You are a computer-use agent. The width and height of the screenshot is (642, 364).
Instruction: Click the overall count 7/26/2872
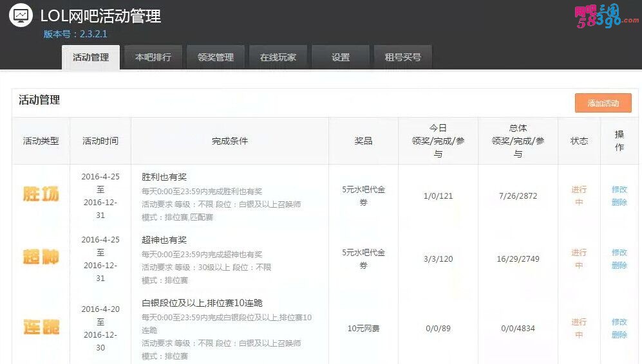[x=518, y=196]
